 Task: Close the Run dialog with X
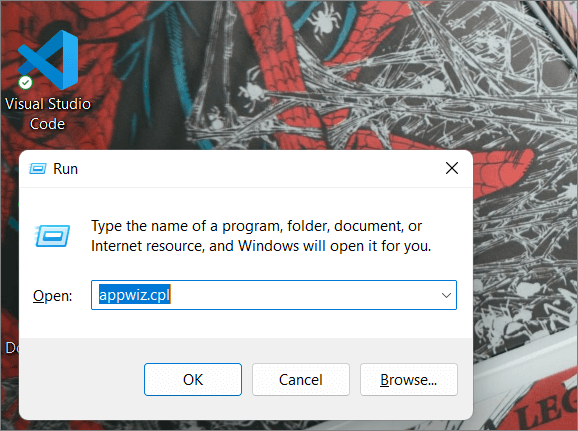point(452,168)
